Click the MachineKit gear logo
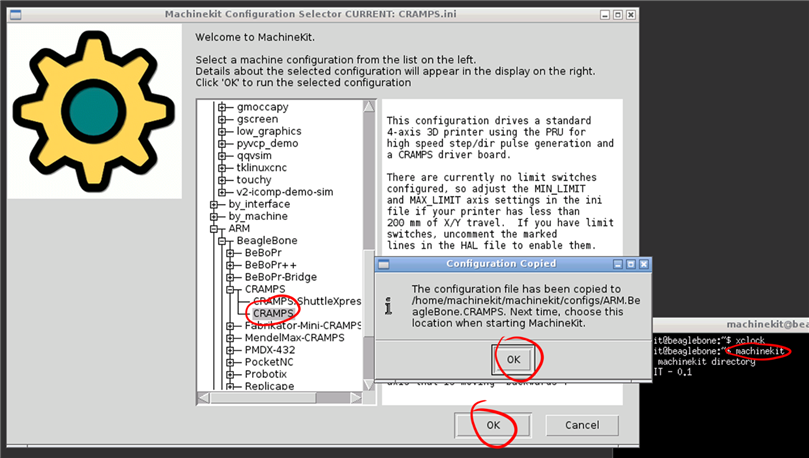The height and width of the screenshot is (458, 809). click(x=94, y=111)
